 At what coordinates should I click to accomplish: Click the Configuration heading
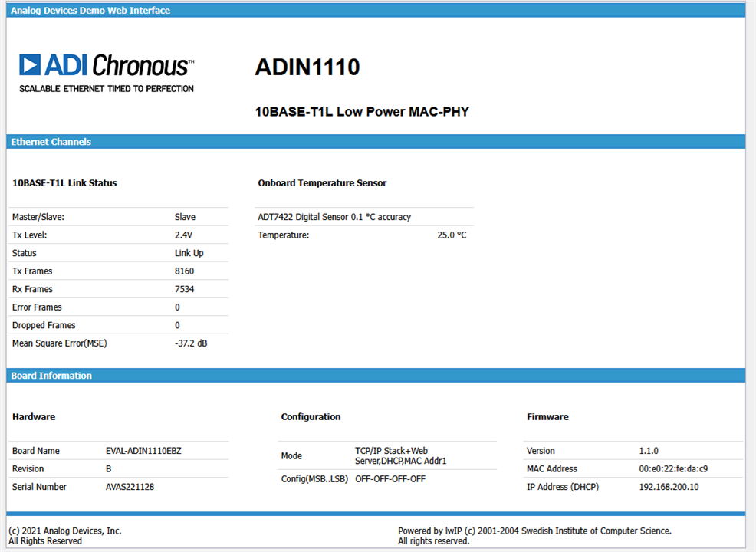click(311, 417)
